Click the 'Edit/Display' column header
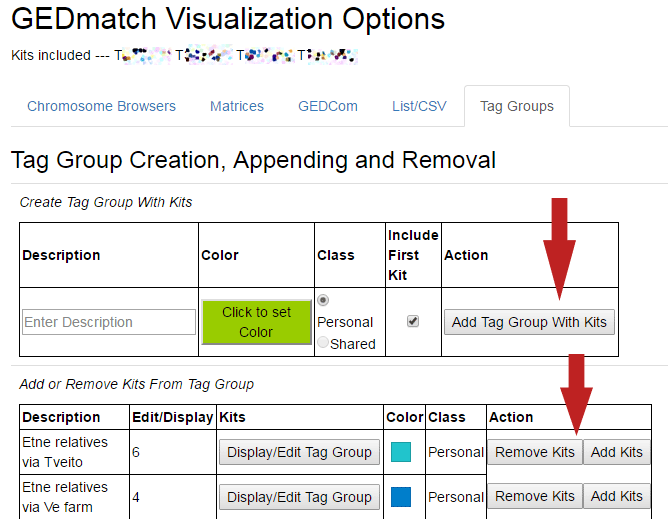The width and height of the screenshot is (668, 519). click(173, 417)
